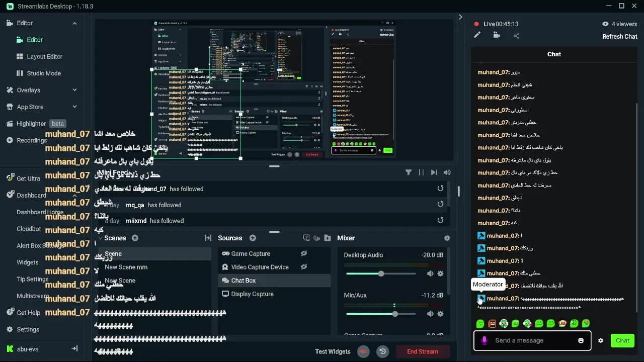This screenshot has height=362, width=644.
Task: Click the End Stream button
Action: click(x=423, y=351)
